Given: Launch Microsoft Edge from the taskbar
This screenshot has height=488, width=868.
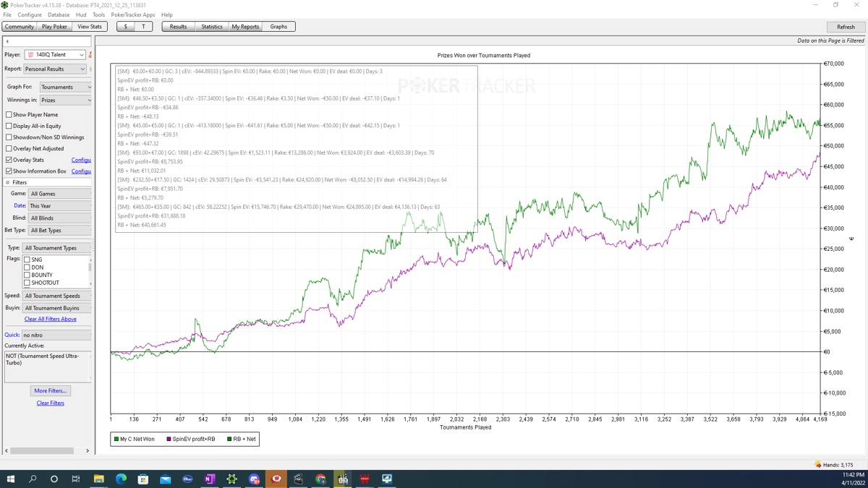Looking at the screenshot, I should (x=121, y=479).
